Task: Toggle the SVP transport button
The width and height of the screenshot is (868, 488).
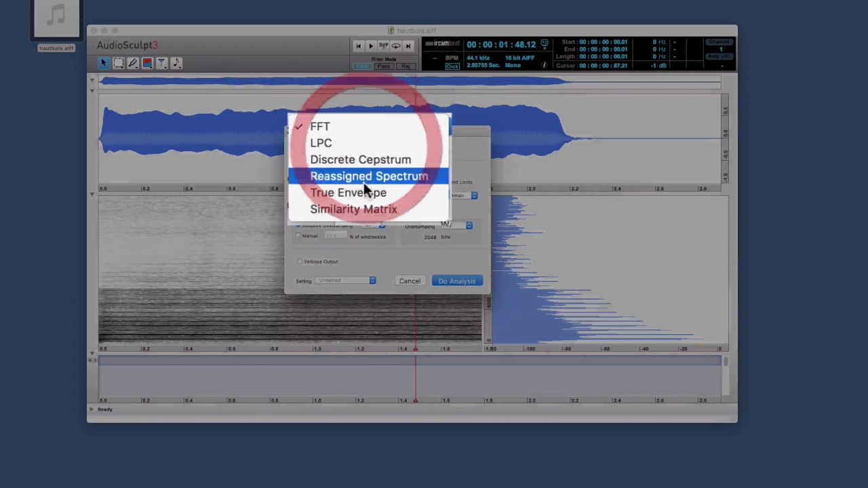Action: coord(383,46)
